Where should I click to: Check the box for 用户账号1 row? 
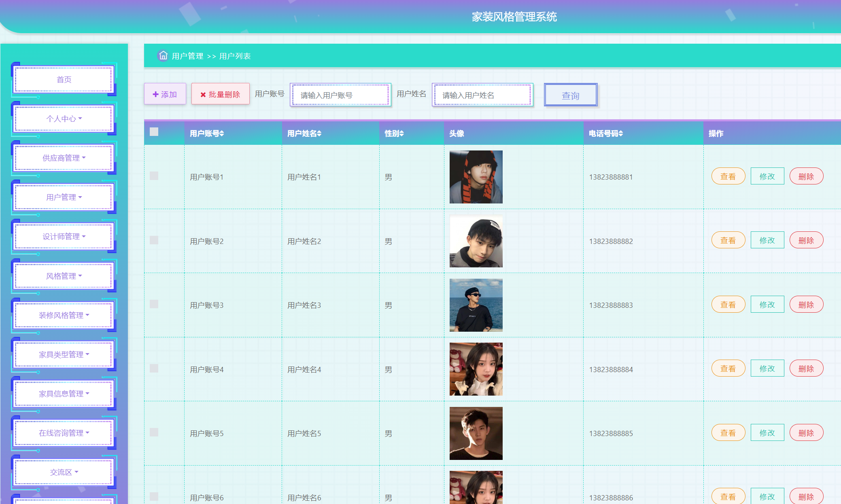[154, 176]
